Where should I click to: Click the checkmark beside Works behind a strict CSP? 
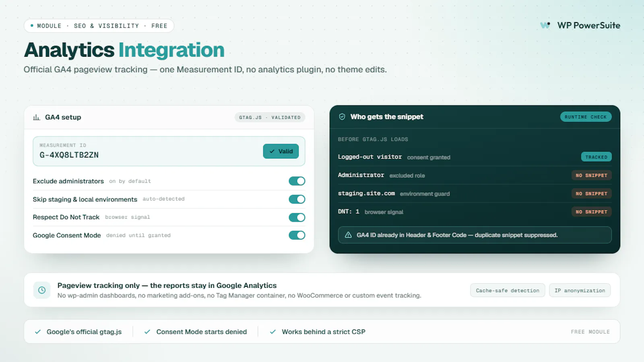pyautogui.click(x=273, y=332)
